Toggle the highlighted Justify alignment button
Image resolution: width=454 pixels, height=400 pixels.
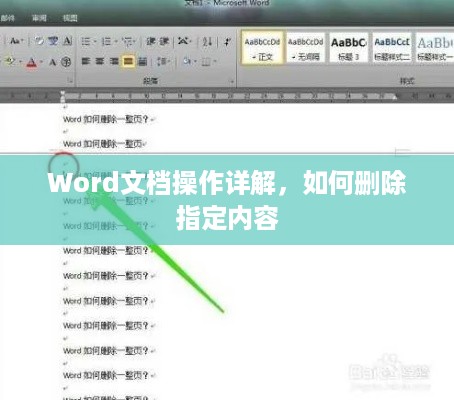[x=128, y=61]
